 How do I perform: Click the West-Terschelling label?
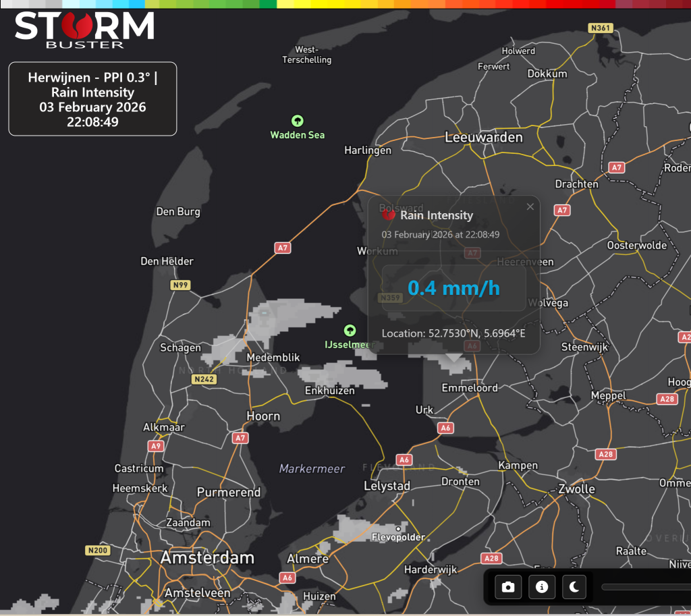pos(307,55)
